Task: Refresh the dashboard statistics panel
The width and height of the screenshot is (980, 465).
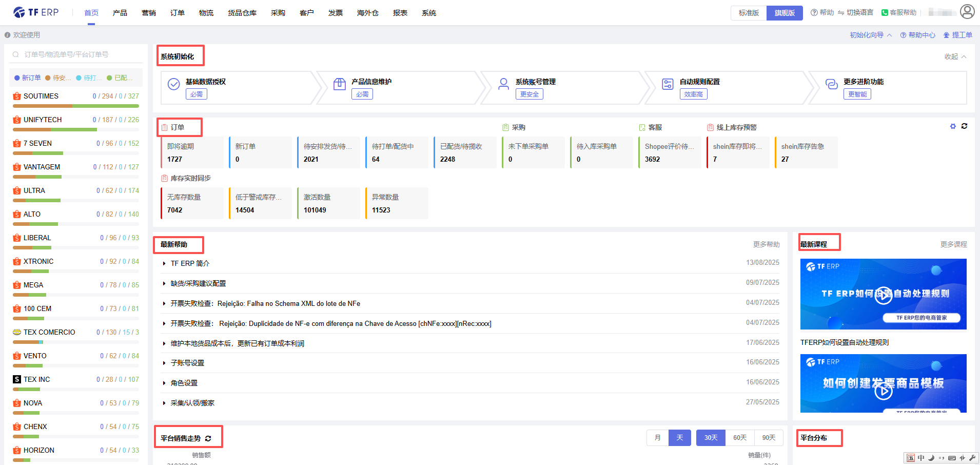Action: coord(964,126)
